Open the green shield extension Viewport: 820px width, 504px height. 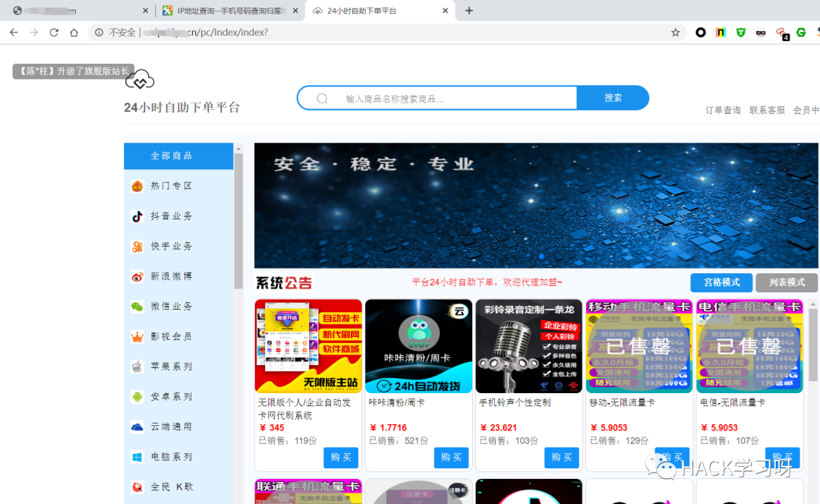[x=740, y=33]
